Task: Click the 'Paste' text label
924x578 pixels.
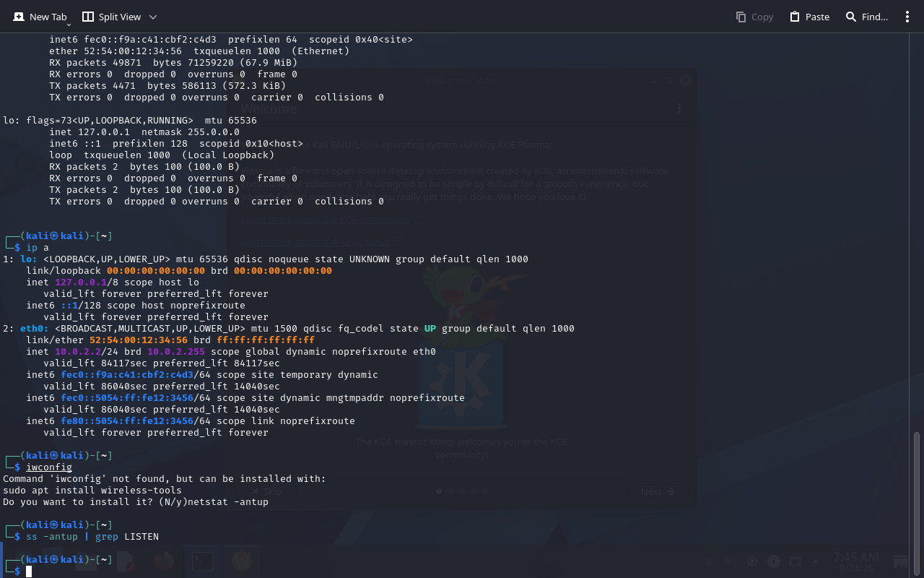Action: (817, 17)
